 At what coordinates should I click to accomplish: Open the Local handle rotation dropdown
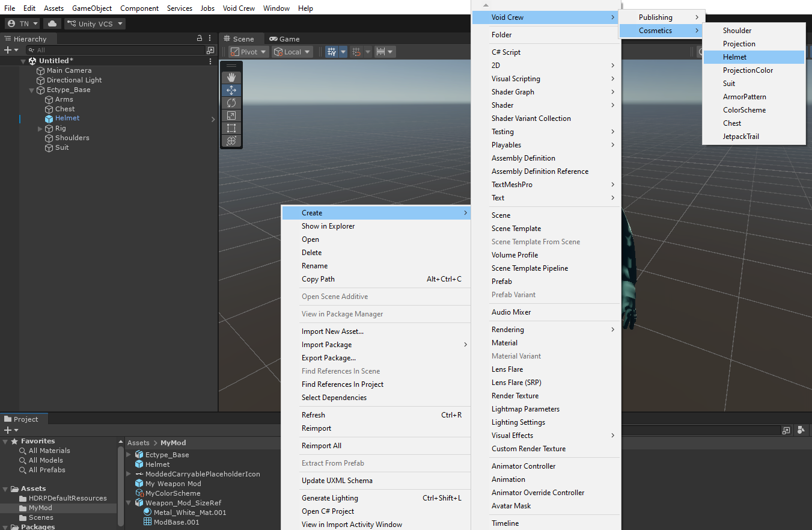click(292, 52)
